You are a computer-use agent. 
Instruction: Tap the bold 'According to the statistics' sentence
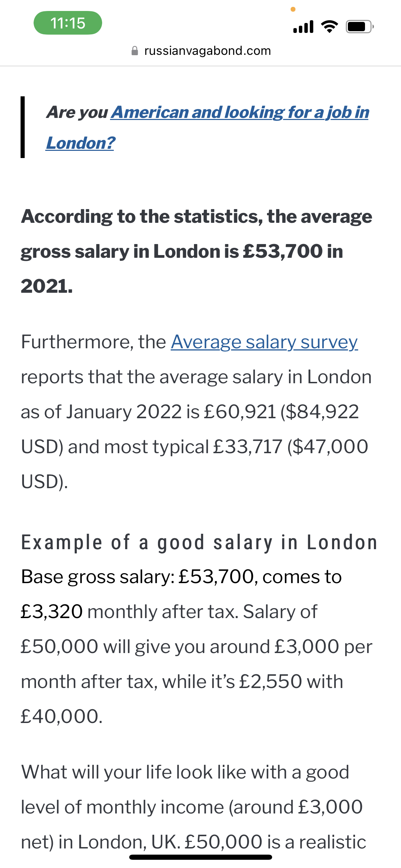pyautogui.click(x=196, y=251)
